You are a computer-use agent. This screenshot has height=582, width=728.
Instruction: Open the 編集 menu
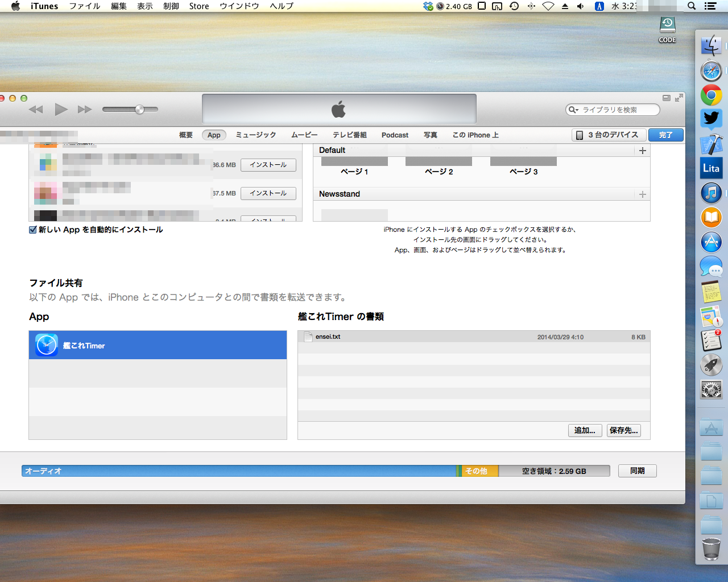click(119, 6)
